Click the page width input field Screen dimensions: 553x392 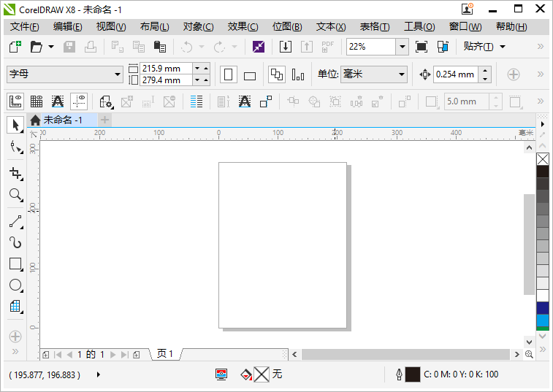point(166,69)
